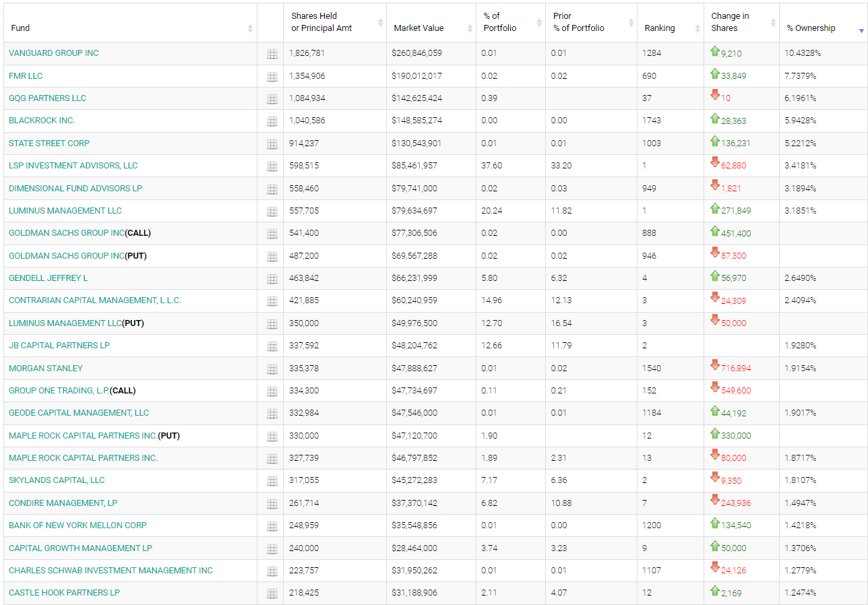Open the grid icon in the MAPLE ROCK (PUT) row
This screenshot has height=605, width=868.
272,437
